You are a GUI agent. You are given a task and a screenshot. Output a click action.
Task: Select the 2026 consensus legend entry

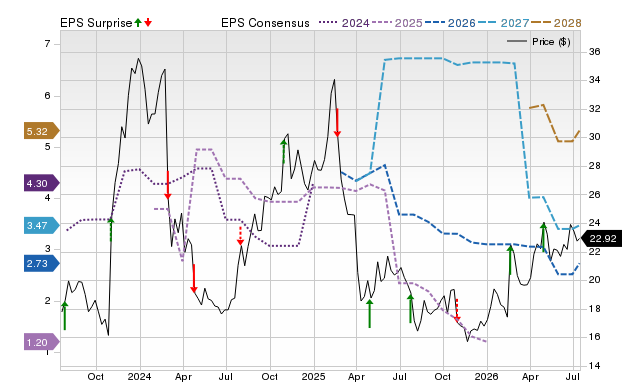450,23
